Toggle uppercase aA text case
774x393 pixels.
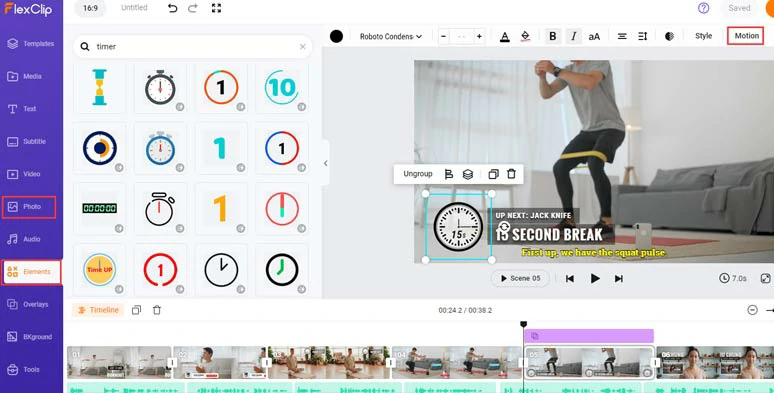coord(594,36)
